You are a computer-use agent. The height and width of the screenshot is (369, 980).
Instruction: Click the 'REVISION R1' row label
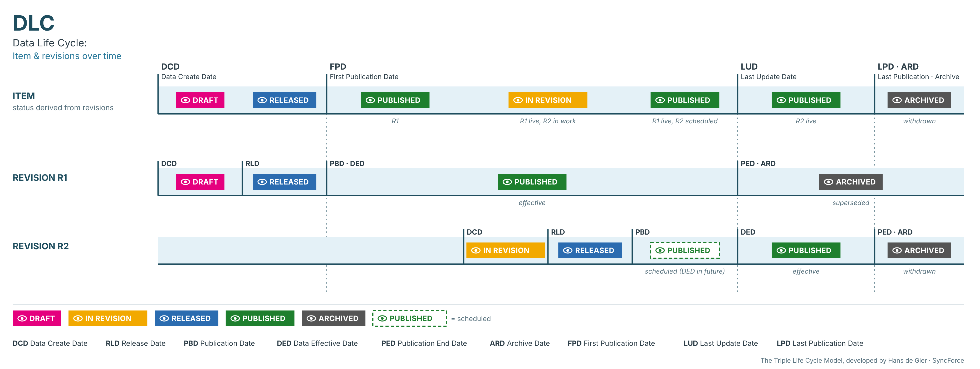(x=40, y=178)
